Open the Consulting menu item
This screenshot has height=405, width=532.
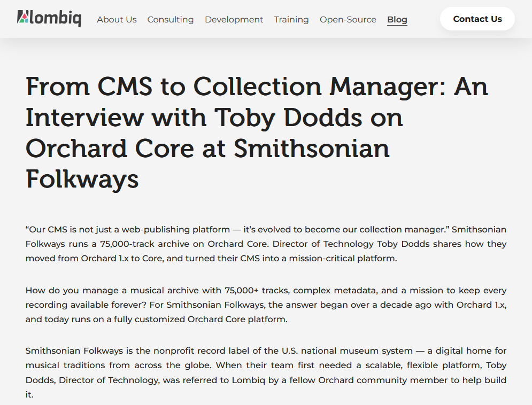[171, 20]
